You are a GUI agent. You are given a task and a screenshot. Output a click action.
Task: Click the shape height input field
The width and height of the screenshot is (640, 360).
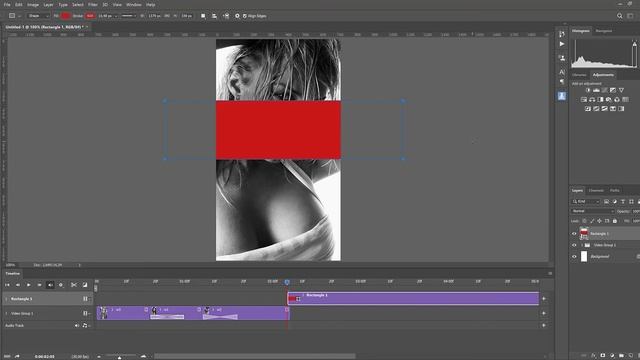pyautogui.click(x=187, y=16)
